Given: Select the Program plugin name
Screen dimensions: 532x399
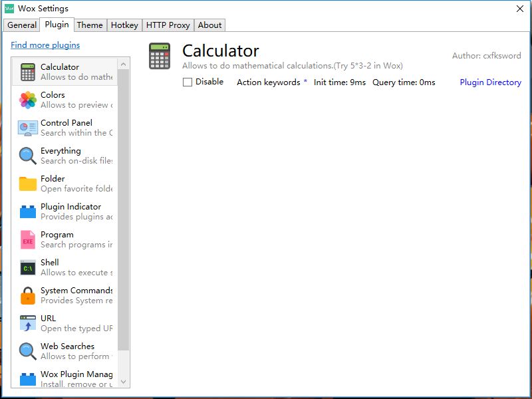Looking at the screenshot, I should (57, 235).
